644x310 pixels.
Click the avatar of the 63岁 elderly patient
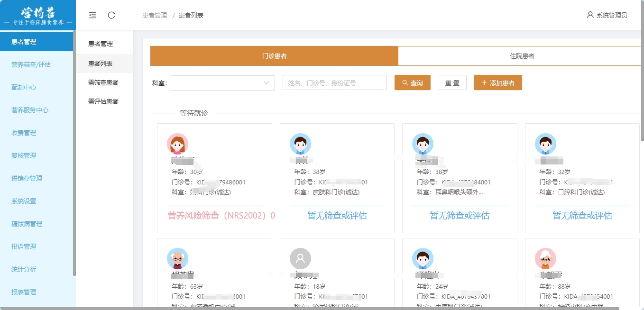[177, 258]
